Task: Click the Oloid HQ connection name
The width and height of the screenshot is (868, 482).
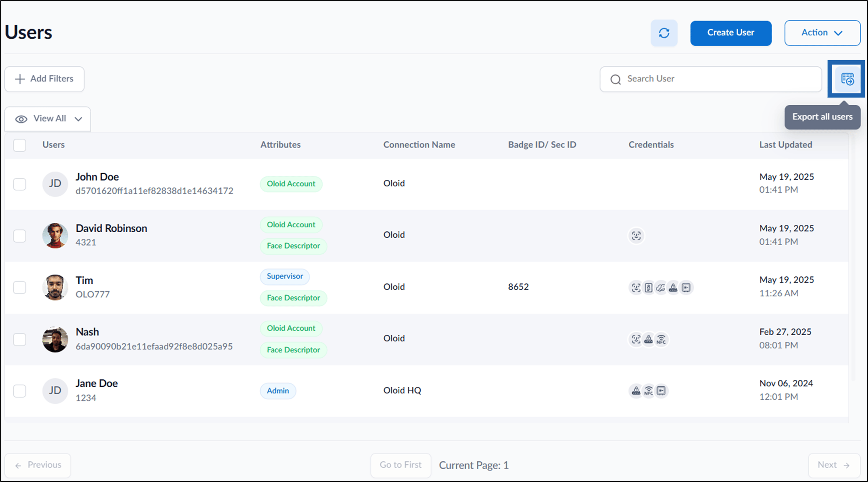Action: coord(402,390)
